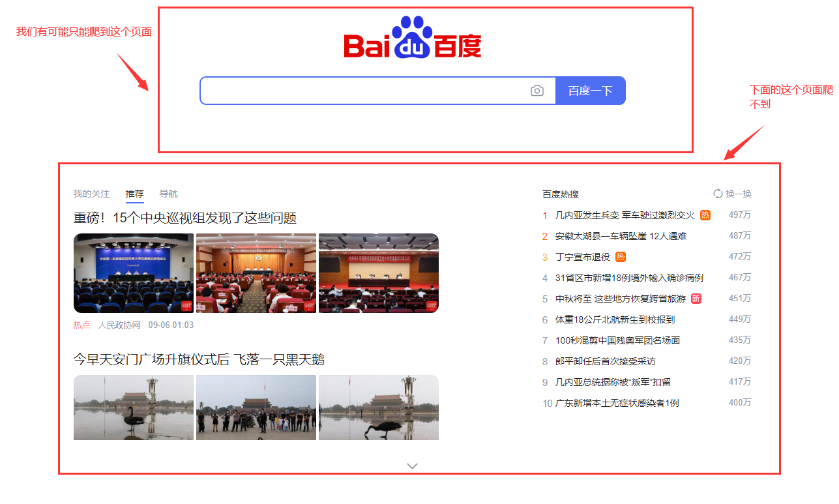This screenshot has height=504, width=839.
Task: Open third thumbnail of 巡视组 article
Action: (x=379, y=273)
